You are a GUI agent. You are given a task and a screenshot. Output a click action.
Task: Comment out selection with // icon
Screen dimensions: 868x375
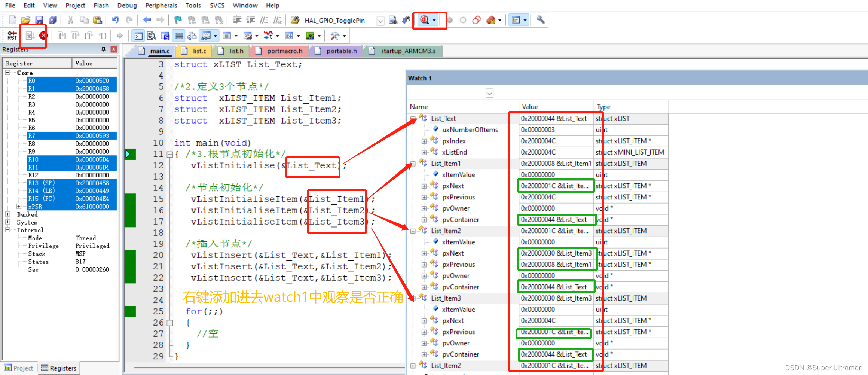[x=264, y=20]
